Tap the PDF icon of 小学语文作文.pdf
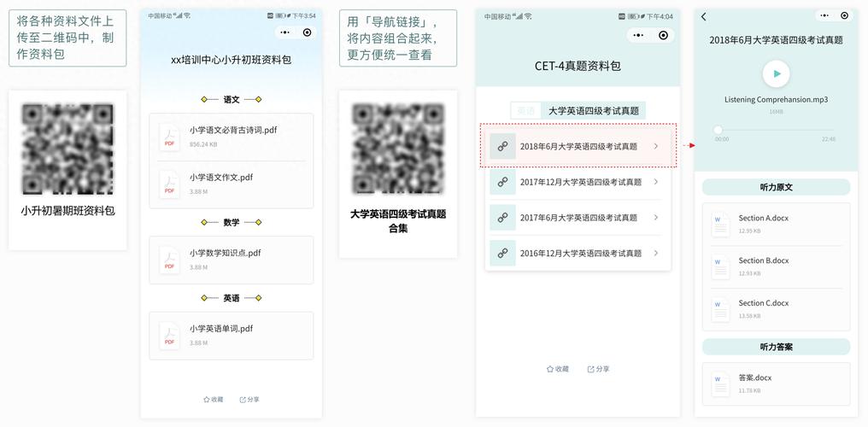The height and width of the screenshot is (427, 868). [169, 184]
